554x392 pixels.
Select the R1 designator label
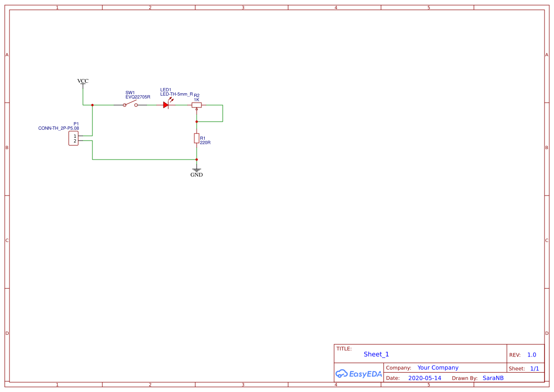click(203, 138)
